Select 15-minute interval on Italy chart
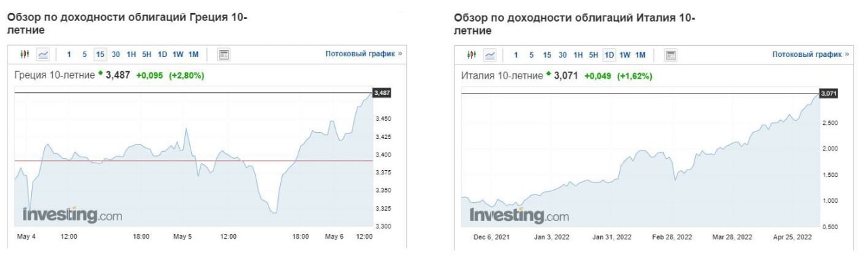 point(547,55)
